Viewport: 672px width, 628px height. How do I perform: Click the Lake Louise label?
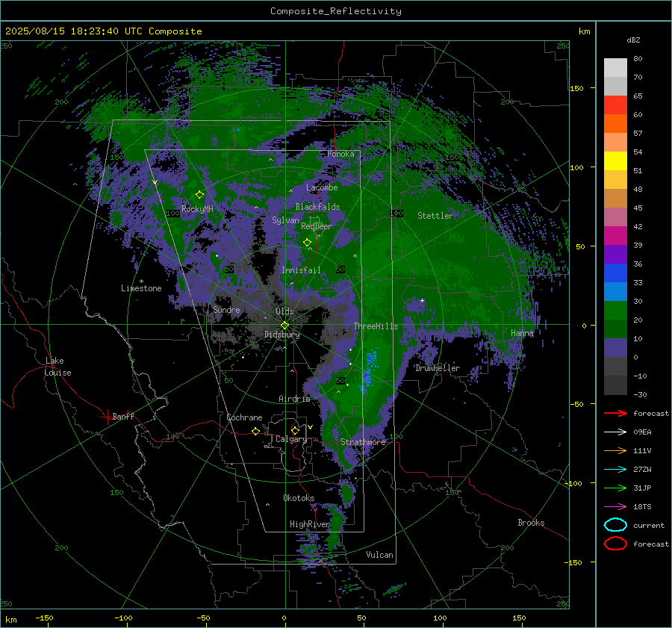pyautogui.click(x=57, y=367)
